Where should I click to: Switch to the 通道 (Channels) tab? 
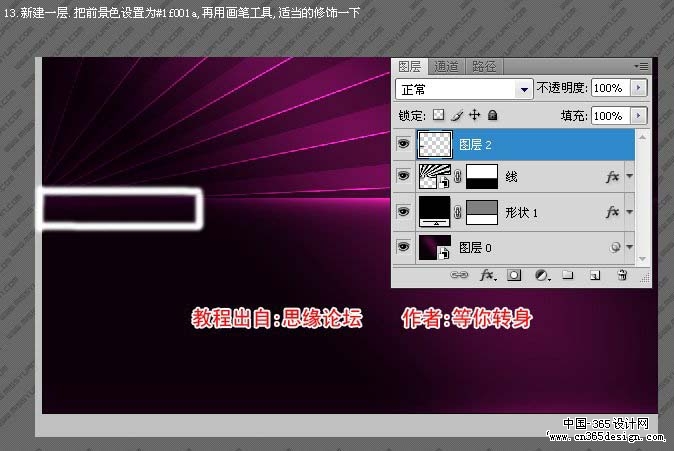tap(446, 67)
